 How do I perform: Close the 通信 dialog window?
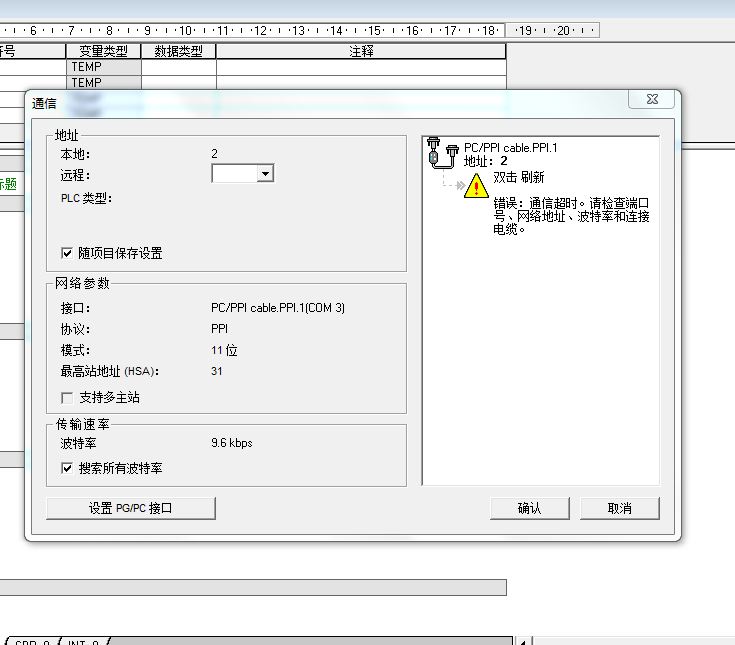click(651, 100)
